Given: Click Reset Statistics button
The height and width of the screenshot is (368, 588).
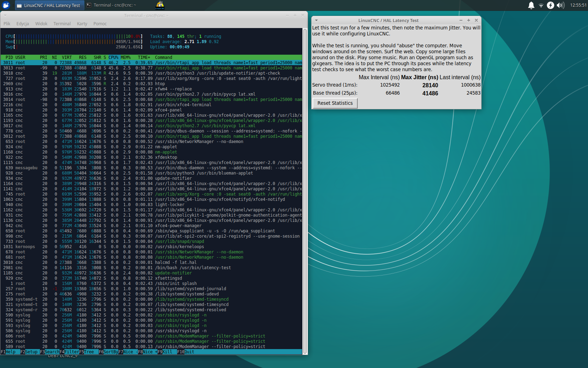Looking at the screenshot, I should [x=335, y=103].
